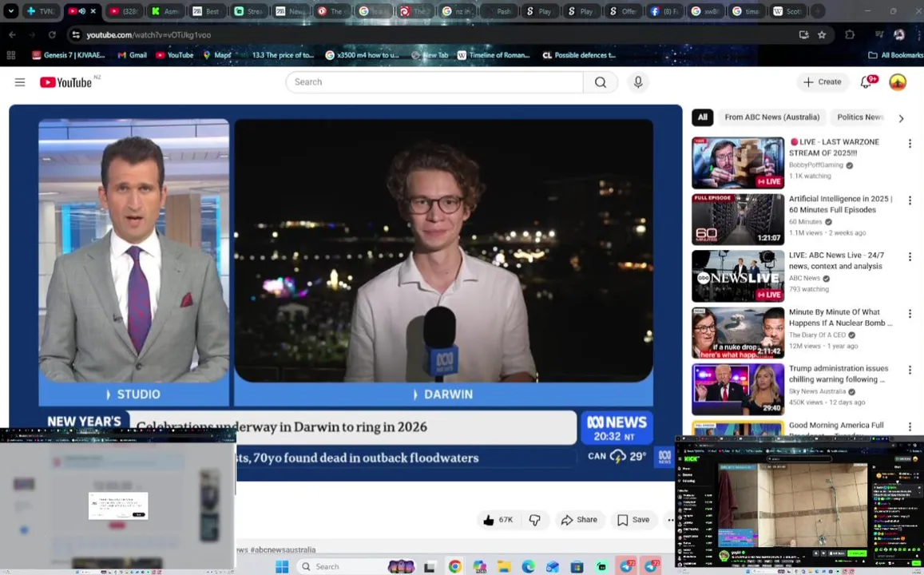
Task: Open the 'Genesis 7 | KJVAAE' bookmark
Action: [x=69, y=55]
